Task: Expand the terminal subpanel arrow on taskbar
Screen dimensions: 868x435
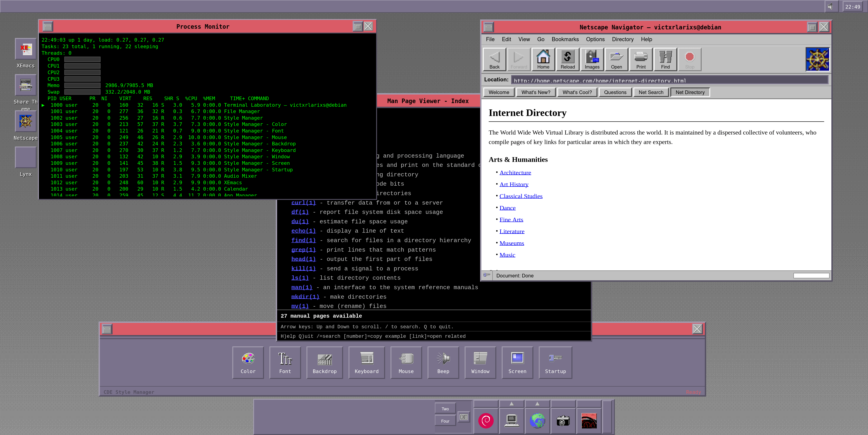Action: [x=511, y=403]
